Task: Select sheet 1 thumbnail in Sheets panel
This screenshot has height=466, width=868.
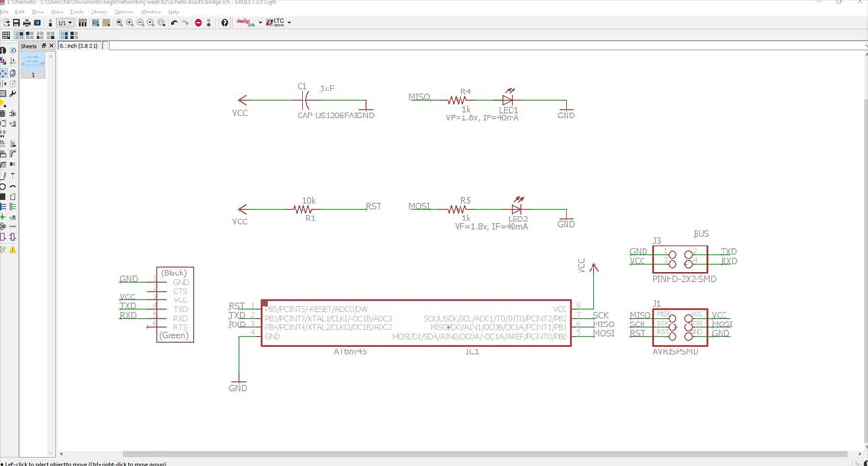Action: (33, 65)
